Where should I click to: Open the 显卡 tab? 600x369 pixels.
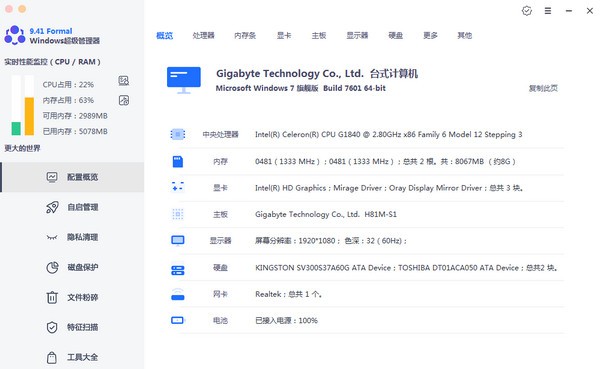[x=284, y=36]
